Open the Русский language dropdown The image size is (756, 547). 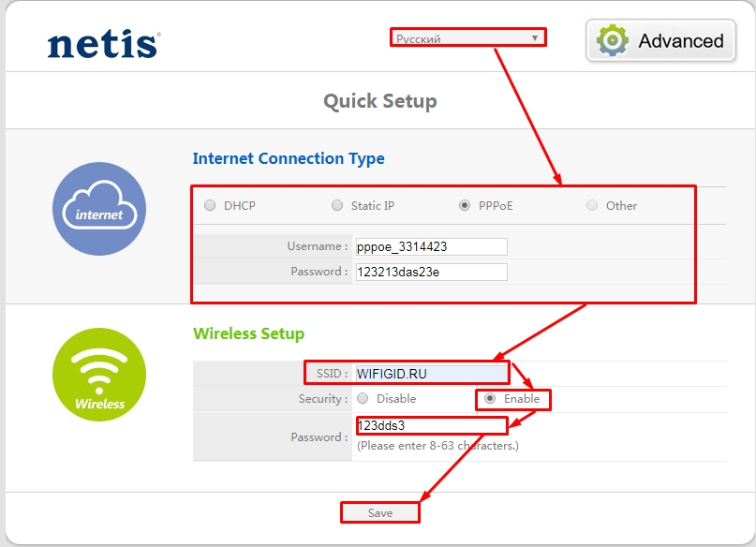click(x=467, y=38)
